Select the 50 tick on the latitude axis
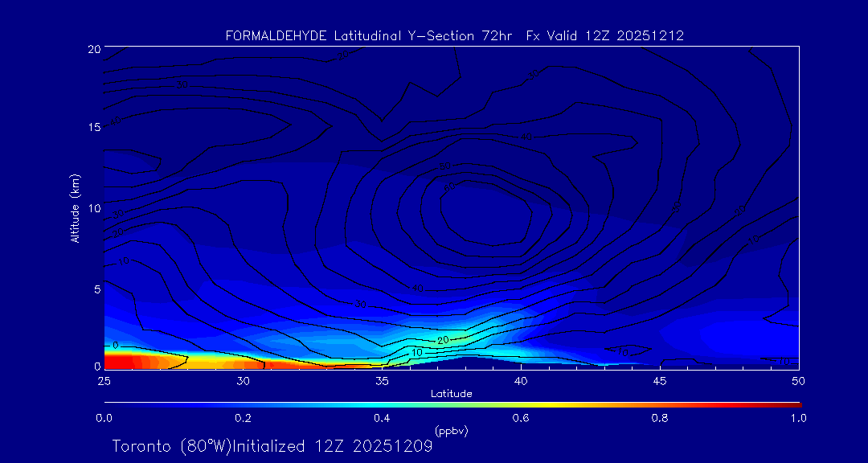The image size is (868, 463). (798, 379)
